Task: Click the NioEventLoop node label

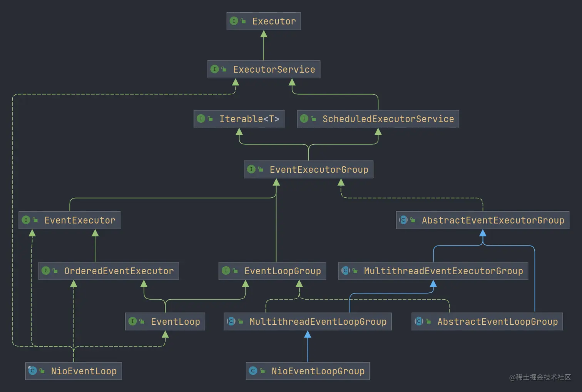Action: (84, 370)
